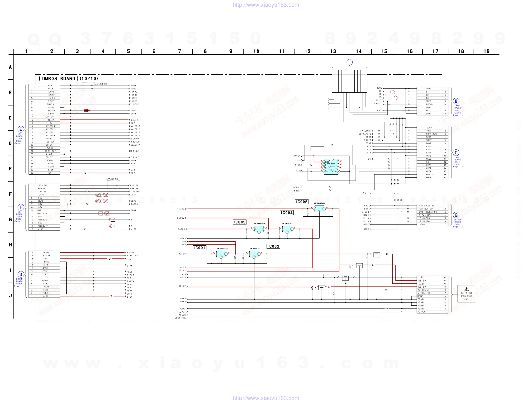Click the circled F connector marker

coord(21,207)
